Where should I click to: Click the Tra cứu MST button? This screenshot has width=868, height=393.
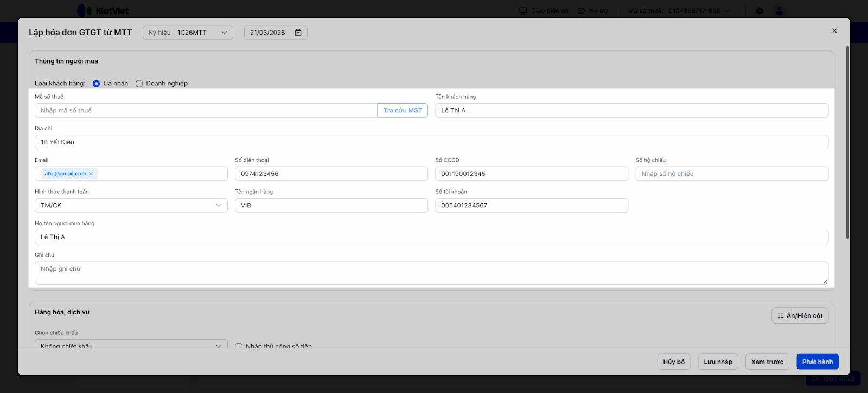(x=403, y=110)
